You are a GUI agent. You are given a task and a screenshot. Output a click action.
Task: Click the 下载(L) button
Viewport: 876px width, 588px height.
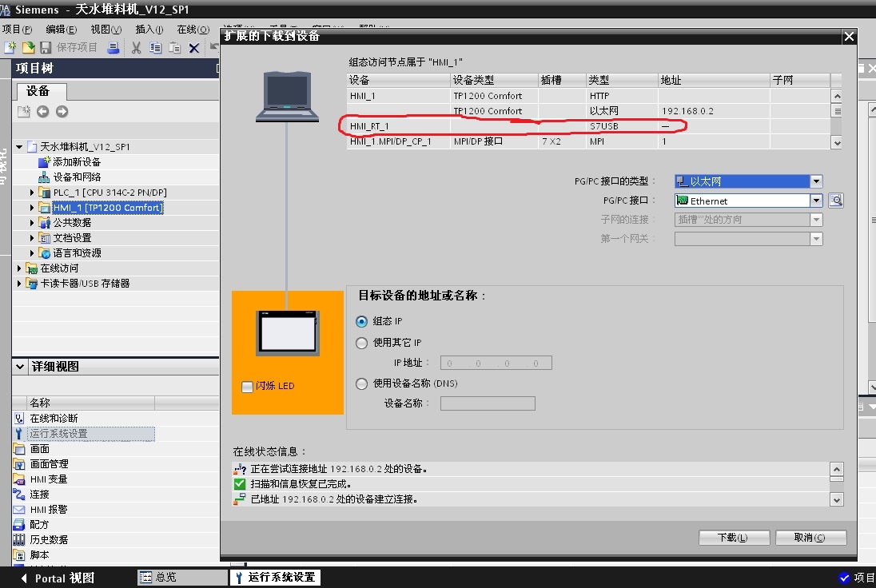click(734, 537)
